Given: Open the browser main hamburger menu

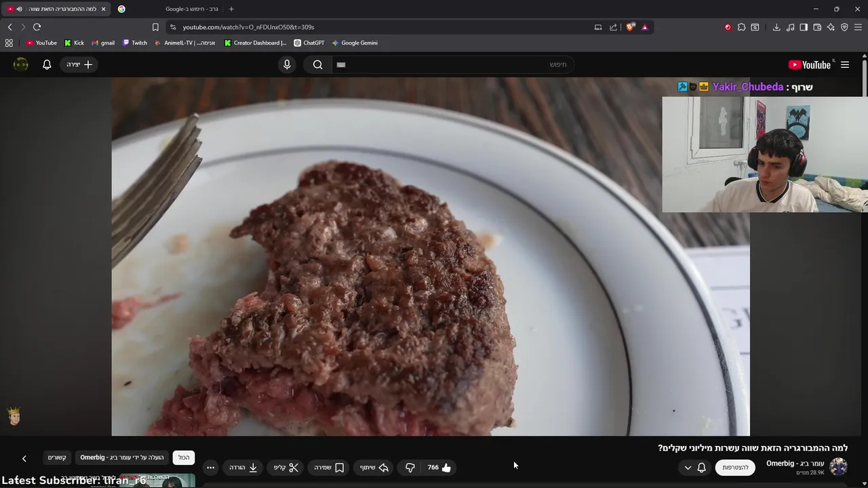Looking at the screenshot, I should (x=859, y=27).
